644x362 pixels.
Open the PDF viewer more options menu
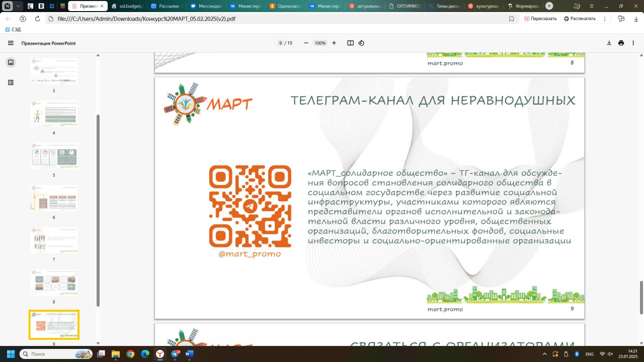633,43
